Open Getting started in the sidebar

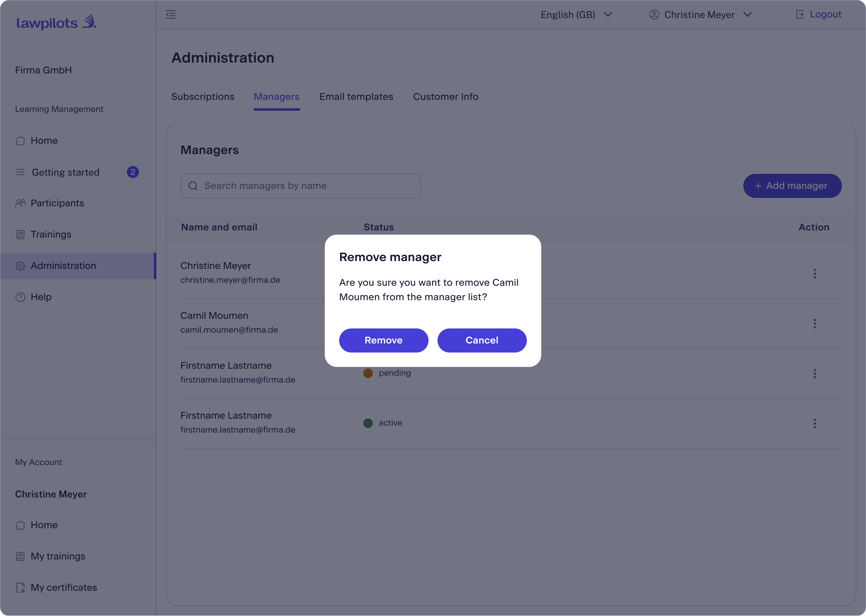[x=65, y=172]
